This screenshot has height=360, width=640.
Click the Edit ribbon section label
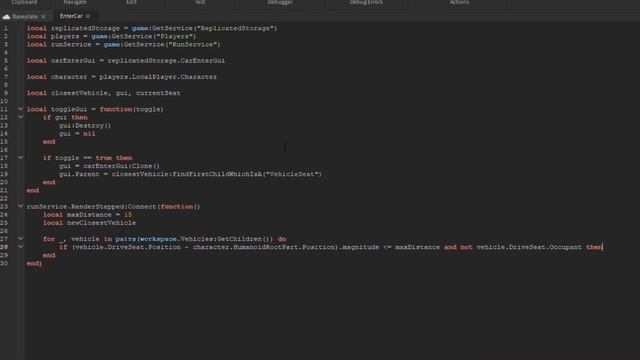[x=131, y=2]
